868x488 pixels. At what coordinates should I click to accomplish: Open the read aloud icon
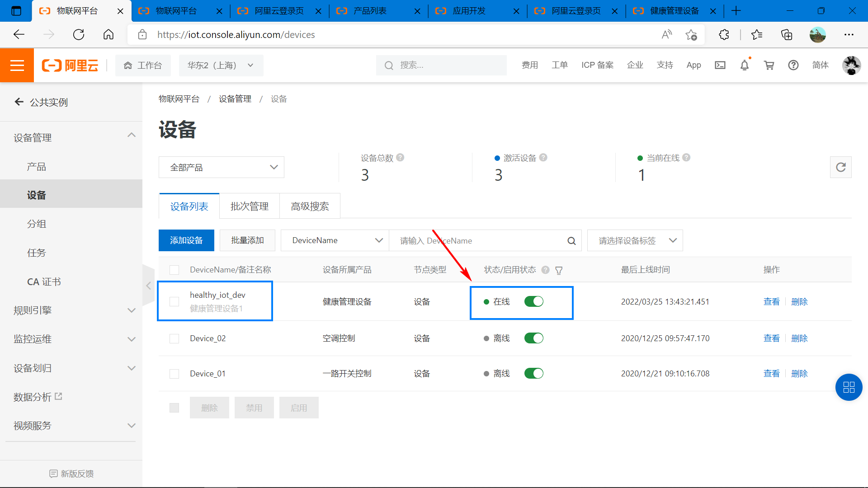click(x=667, y=35)
